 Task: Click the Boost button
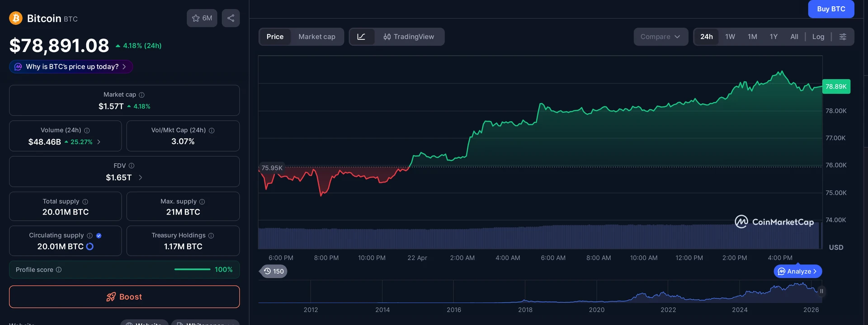tap(124, 297)
